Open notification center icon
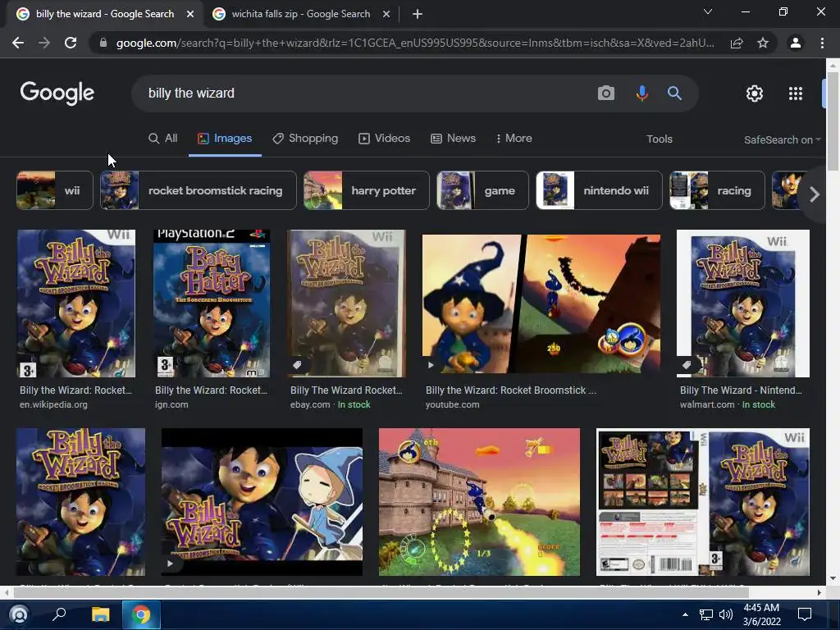 (805, 614)
